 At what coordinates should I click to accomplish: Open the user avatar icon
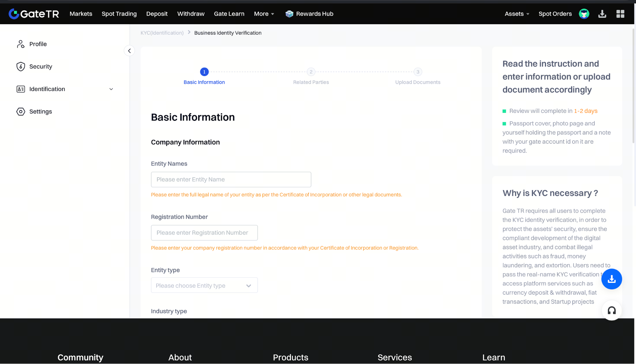point(584,14)
